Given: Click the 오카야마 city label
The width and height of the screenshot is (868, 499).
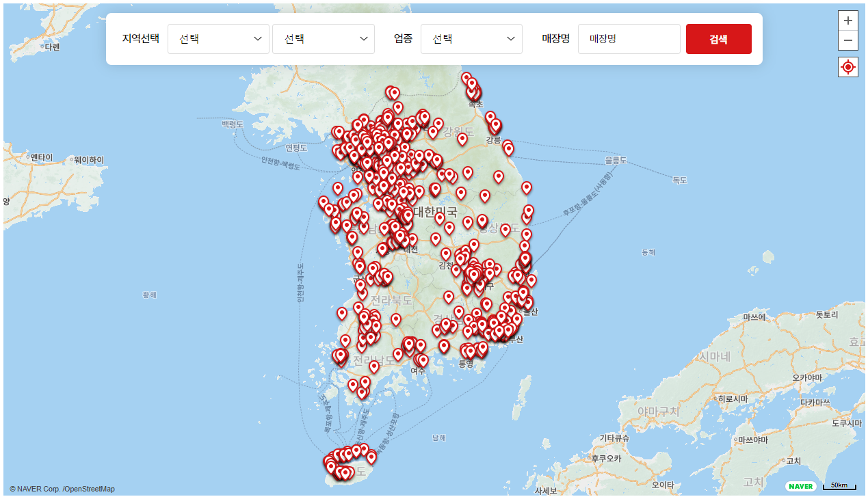Looking at the screenshot, I should (x=806, y=377).
